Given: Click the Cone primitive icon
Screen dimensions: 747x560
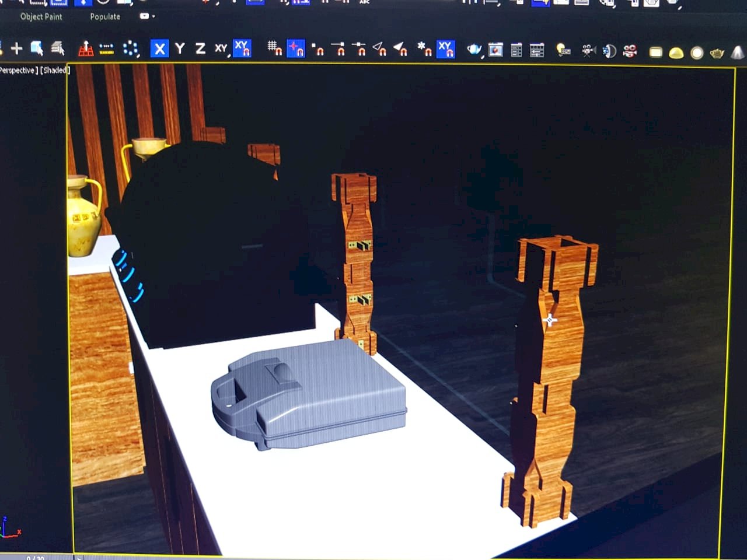Looking at the screenshot, I should click(x=738, y=52).
